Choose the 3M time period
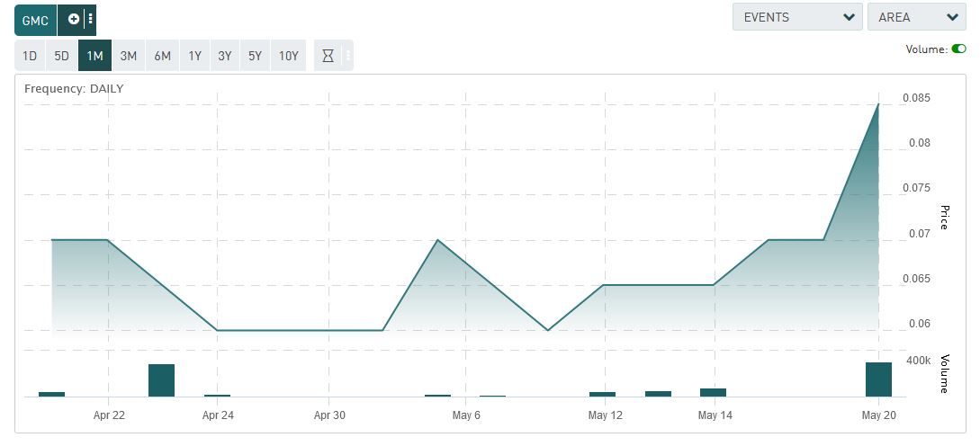The width and height of the screenshot is (980, 446). pyautogui.click(x=129, y=56)
